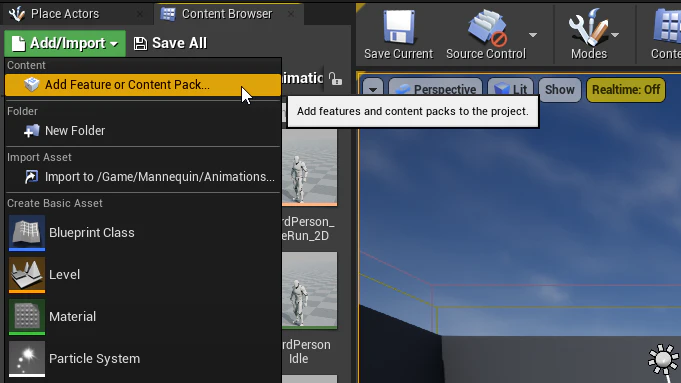Click the import arrow icon

(31, 177)
